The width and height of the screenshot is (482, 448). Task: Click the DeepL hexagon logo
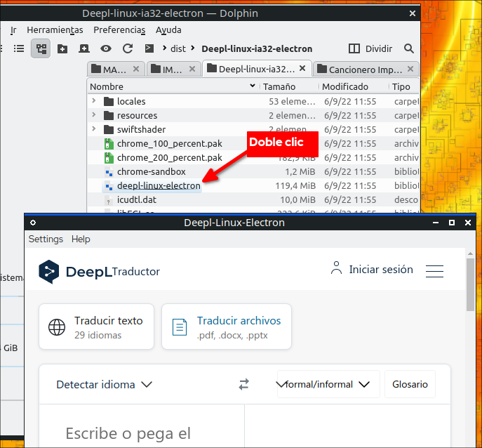(x=49, y=272)
